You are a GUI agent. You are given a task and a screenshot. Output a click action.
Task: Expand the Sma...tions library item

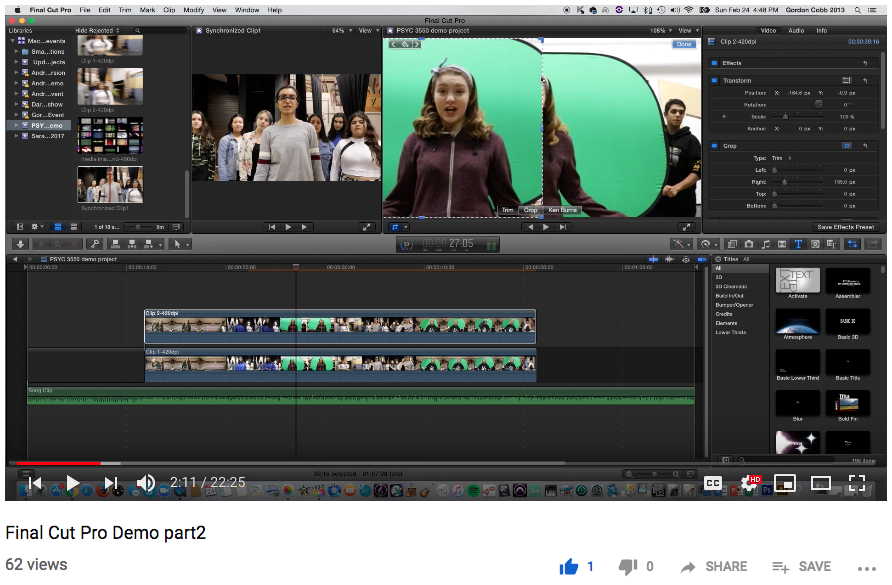(16, 51)
